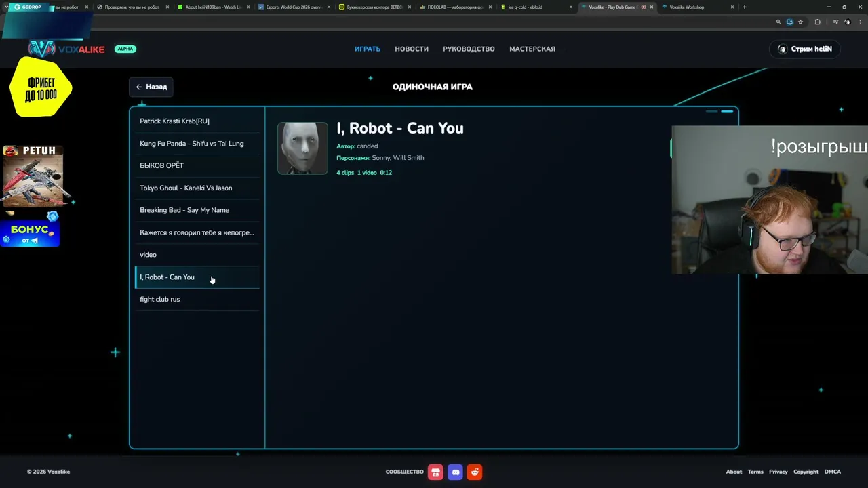This screenshot has height=488, width=868.
Task: Open the Играть menu item
Action: tap(368, 49)
